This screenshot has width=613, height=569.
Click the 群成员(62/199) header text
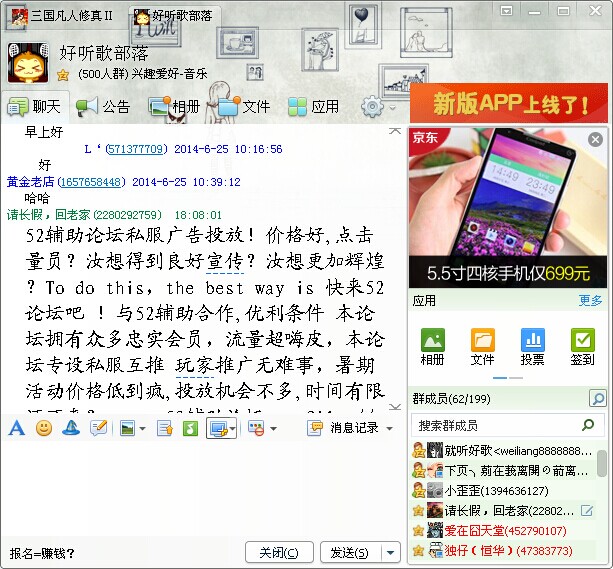[x=452, y=399]
